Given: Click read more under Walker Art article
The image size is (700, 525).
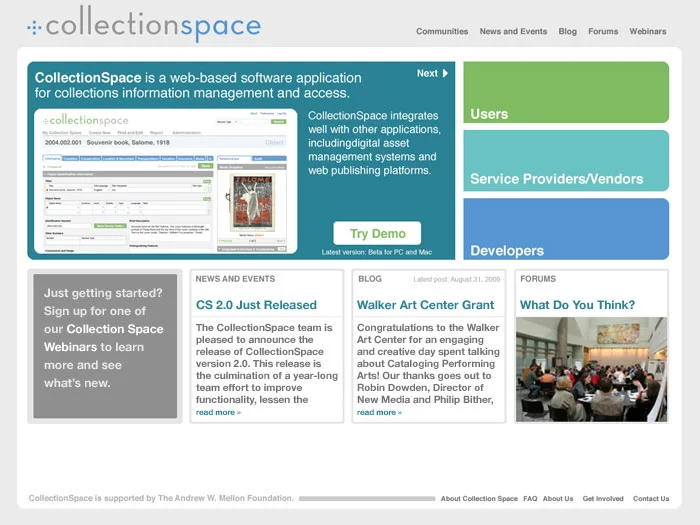Looking at the screenshot, I should click(x=379, y=412).
